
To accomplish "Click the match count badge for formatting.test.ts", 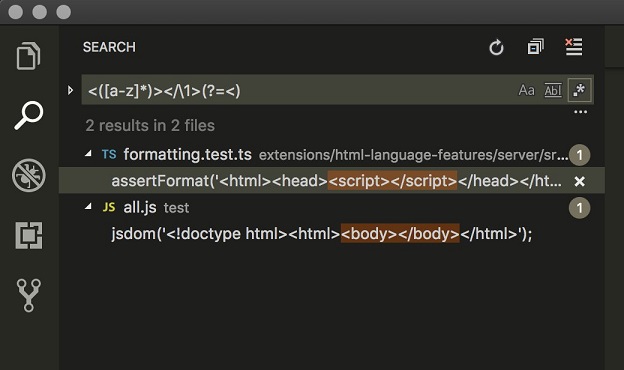I will [579, 155].
